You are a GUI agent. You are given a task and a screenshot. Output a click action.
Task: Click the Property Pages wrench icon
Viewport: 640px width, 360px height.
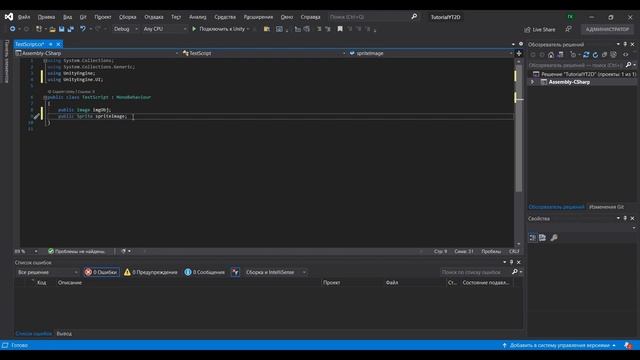(x=554, y=238)
